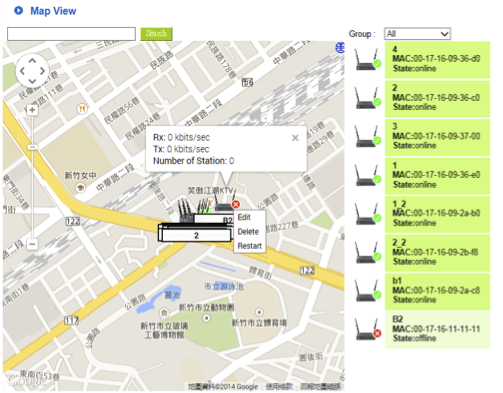Choose Restart from the context menu
Viewport: 503px width, 393px height.
pyautogui.click(x=249, y=246)
